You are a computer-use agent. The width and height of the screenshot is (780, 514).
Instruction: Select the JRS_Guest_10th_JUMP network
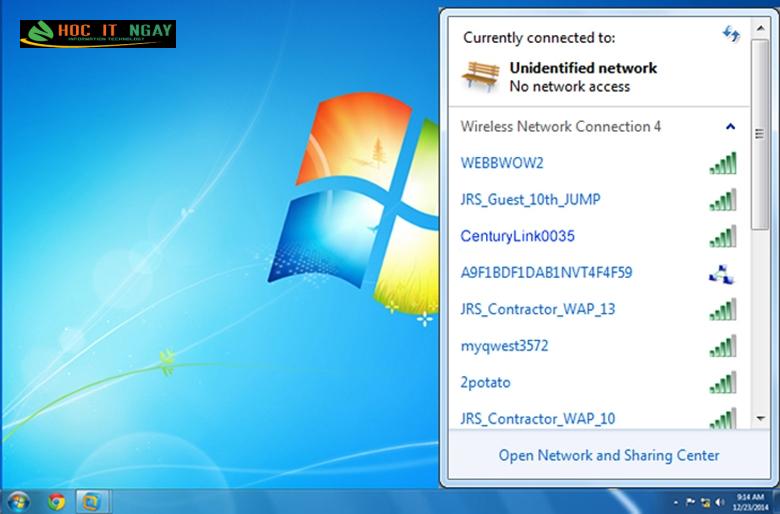coord(599,200)
